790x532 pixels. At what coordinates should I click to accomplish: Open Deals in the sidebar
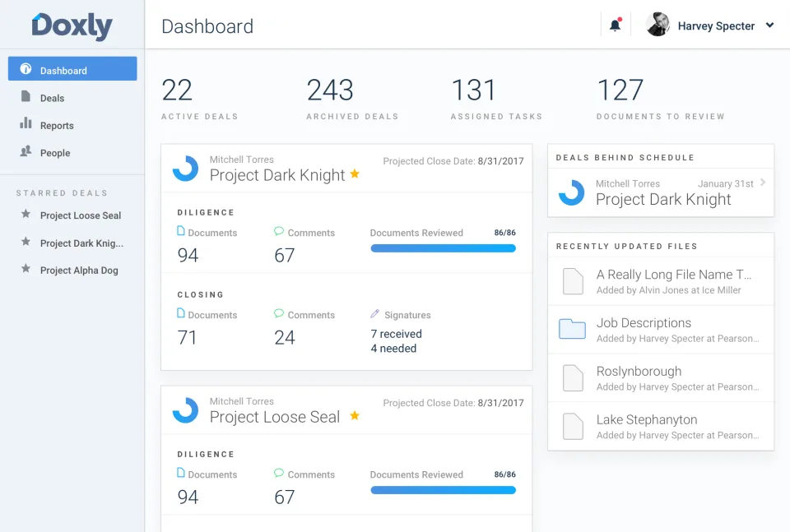pos(53,98)
